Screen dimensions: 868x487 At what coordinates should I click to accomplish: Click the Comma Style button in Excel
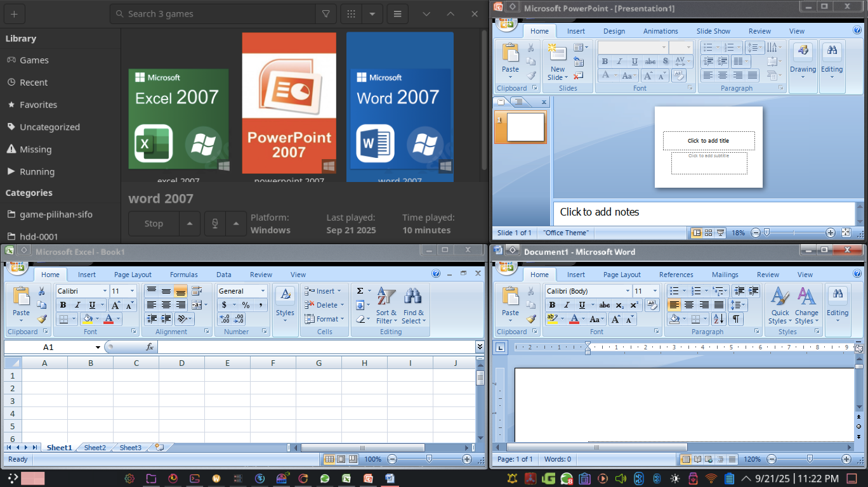pyautogui.click(x=261, y=305)
